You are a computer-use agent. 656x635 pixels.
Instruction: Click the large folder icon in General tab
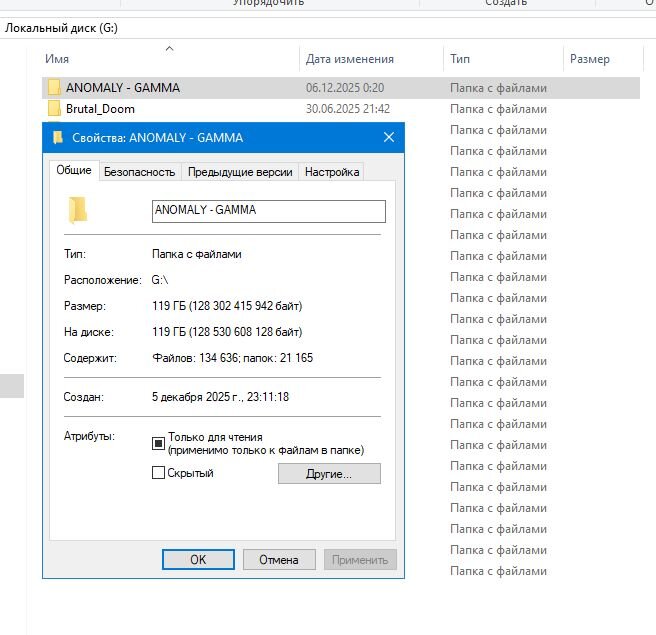click(77, 210)
